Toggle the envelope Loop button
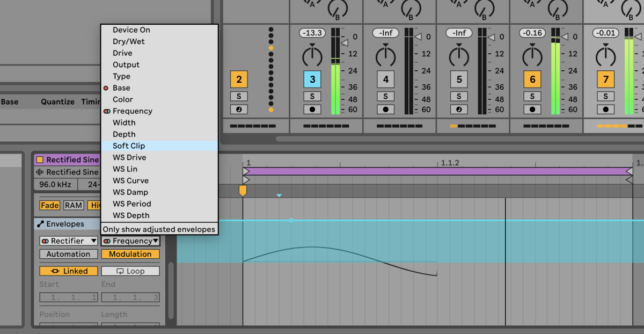Screen dimensions: 644x334 [130, 271]
